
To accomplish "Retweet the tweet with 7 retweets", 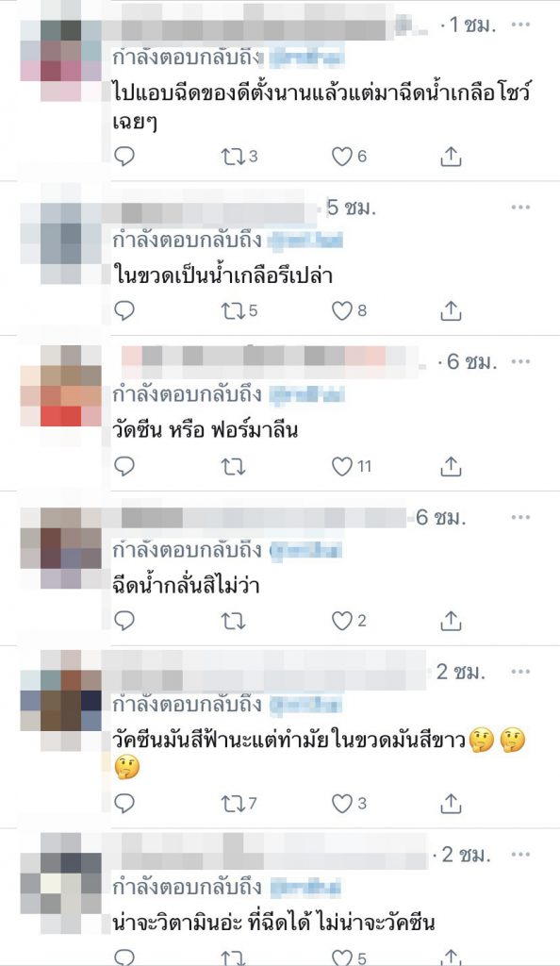I will tap(233, 804).
